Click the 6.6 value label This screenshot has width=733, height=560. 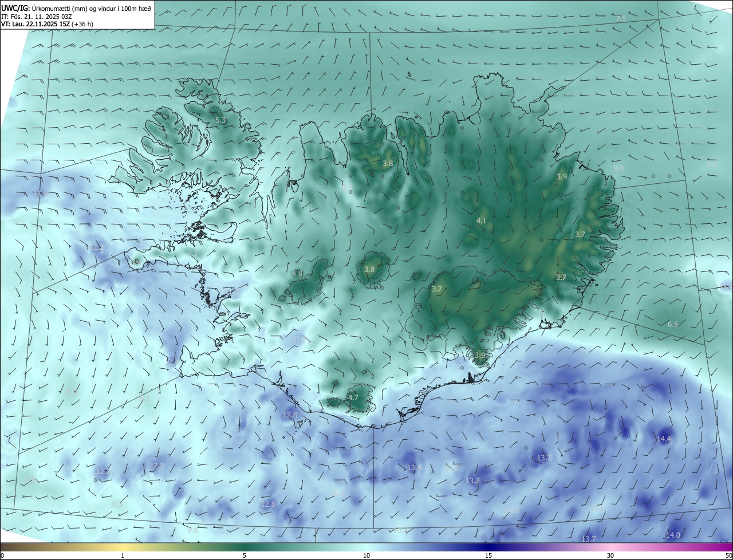coord(673,324)
